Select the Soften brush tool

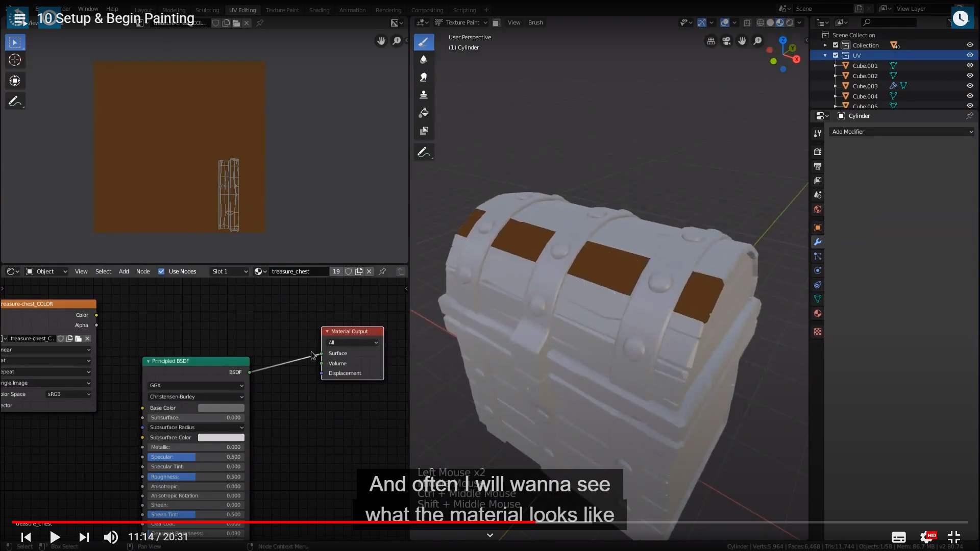[x=424, y=60]
